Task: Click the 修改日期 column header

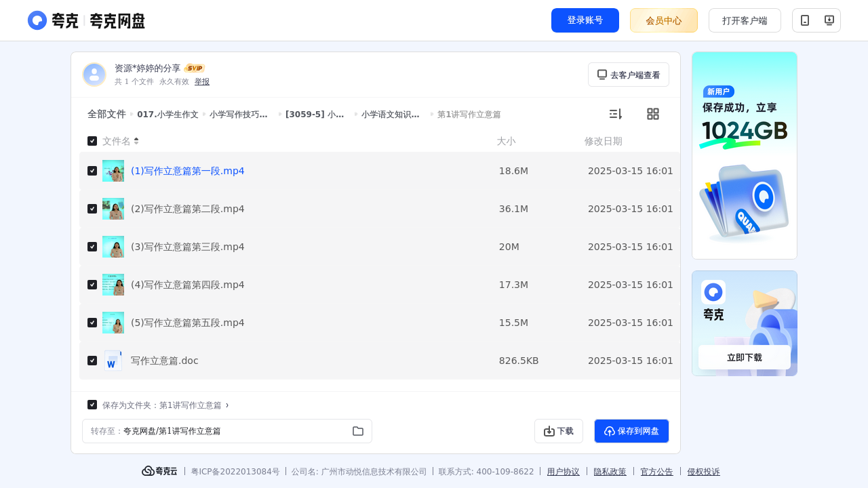Action: click(x=604, y=141)
